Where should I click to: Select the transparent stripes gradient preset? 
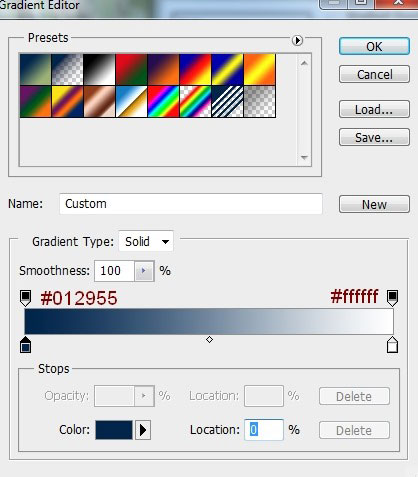coord(227,102)
